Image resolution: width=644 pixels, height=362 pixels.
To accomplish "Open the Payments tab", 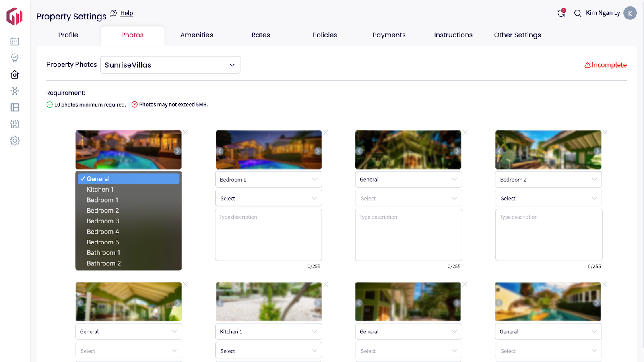I will (389, 35).
